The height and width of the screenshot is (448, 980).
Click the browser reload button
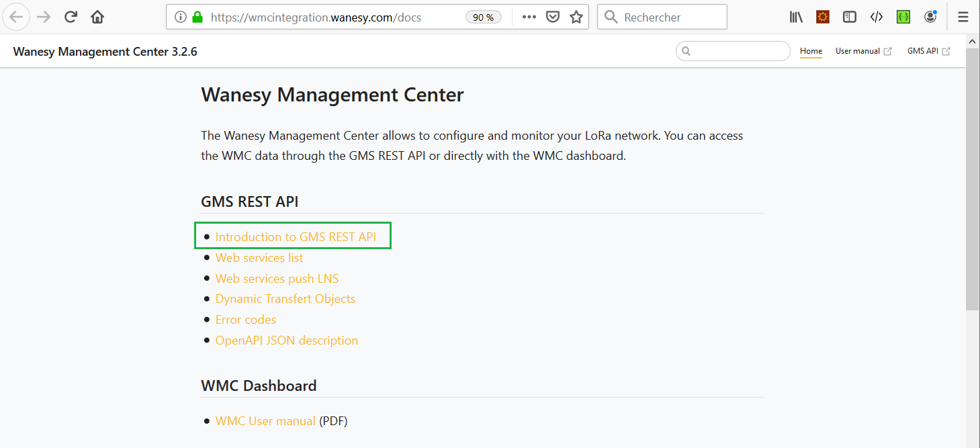[x=71, y=17]
